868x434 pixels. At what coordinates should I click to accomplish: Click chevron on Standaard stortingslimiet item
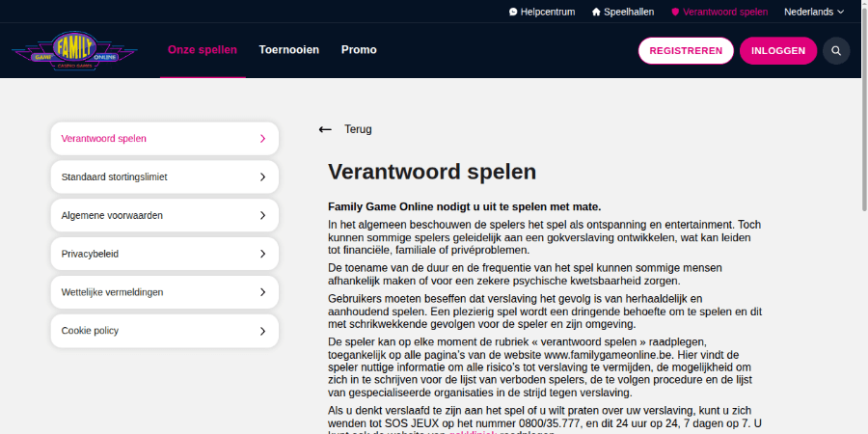(x=263, y=177)
